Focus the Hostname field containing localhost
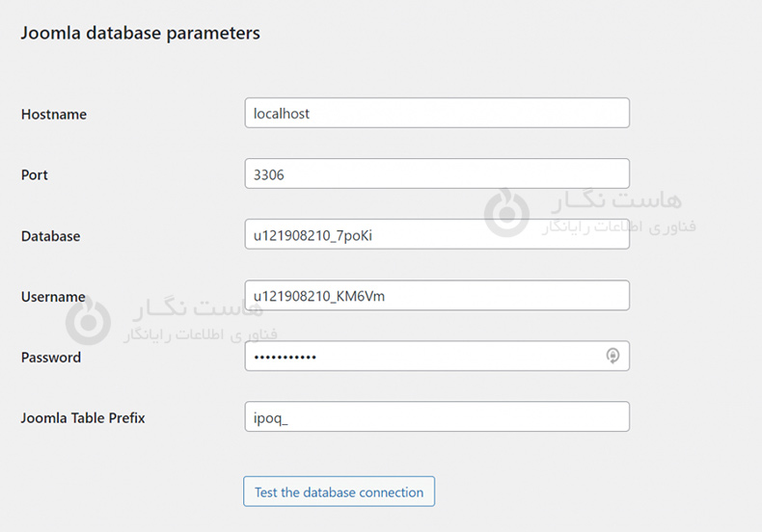The image size is (762, 532). click(x=436, y=113)
